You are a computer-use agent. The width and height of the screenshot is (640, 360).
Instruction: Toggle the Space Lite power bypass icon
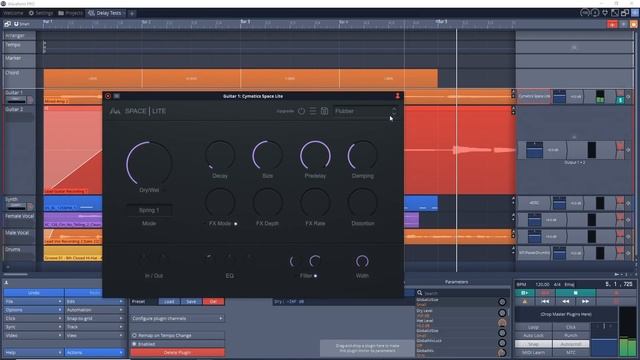point(301,111)
